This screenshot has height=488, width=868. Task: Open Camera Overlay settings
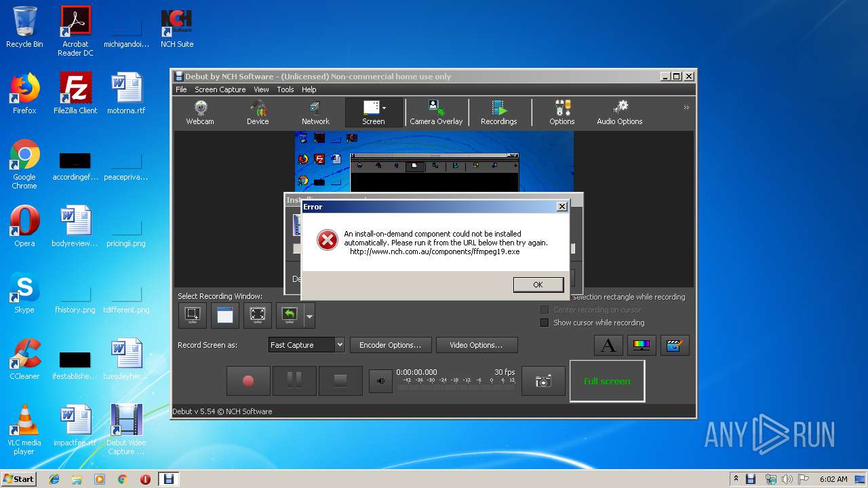[436, 113]
